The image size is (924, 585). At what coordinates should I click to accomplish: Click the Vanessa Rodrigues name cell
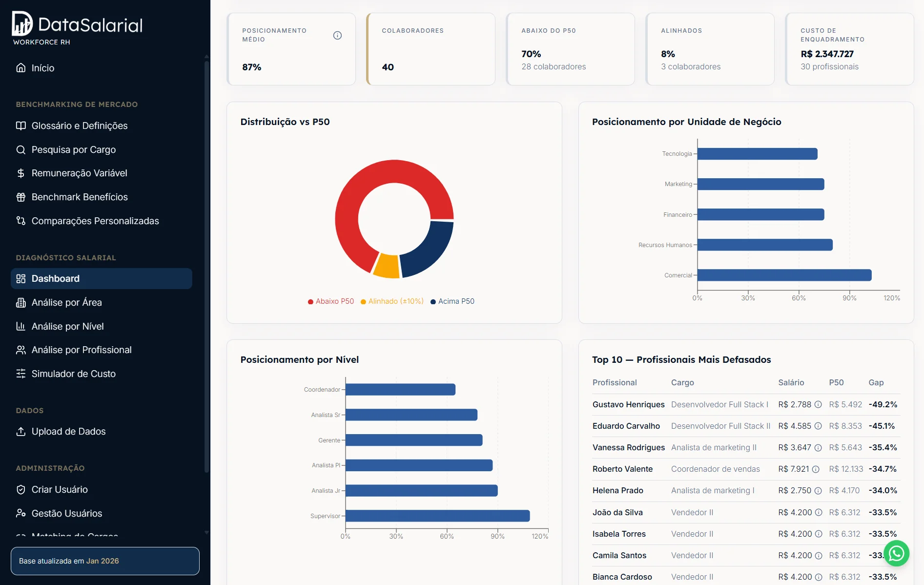(629, 448)
